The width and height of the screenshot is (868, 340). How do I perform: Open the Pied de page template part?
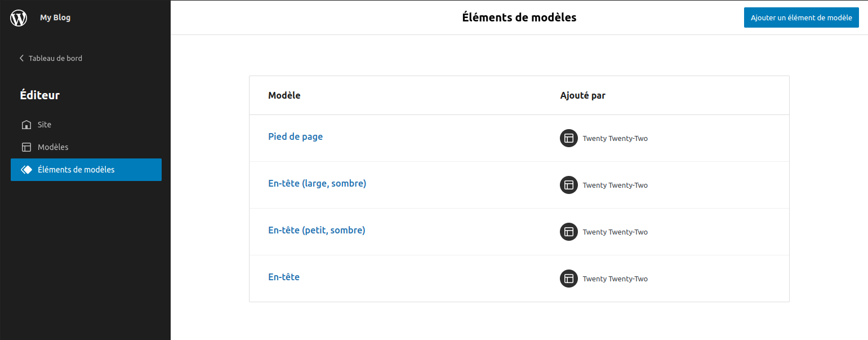[295, 136]
